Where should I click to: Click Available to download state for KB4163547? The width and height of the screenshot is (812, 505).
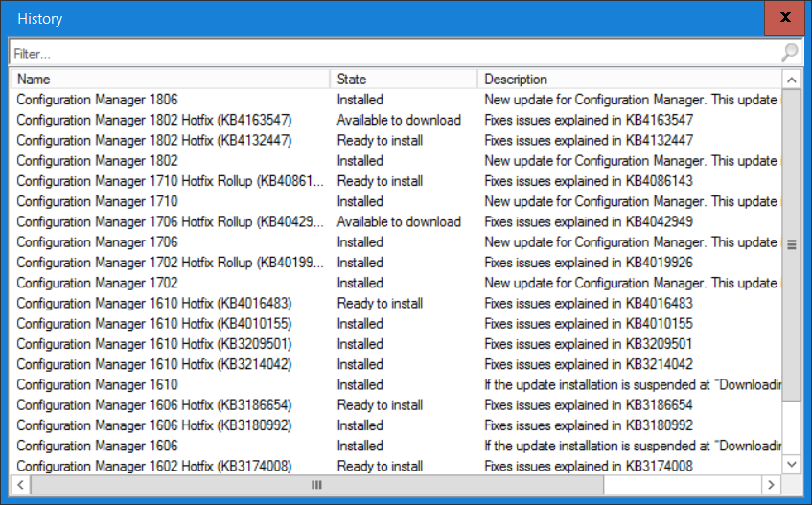click(399, 120)
